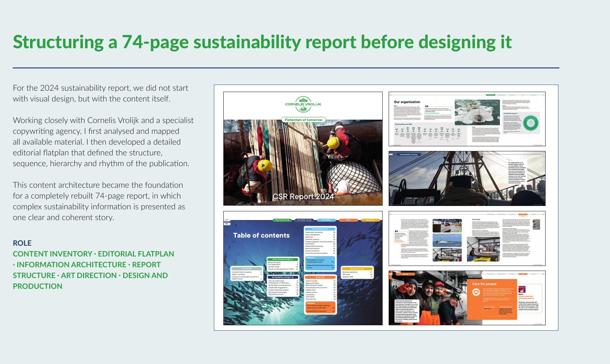Click the slide title 'Structuring a 74-page sustainability report'

tap(262, 42)
